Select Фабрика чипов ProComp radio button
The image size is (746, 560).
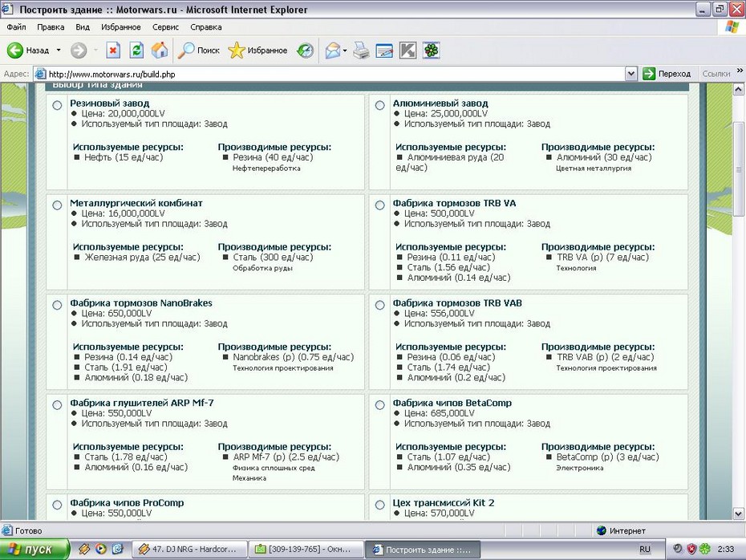point(57,505)
